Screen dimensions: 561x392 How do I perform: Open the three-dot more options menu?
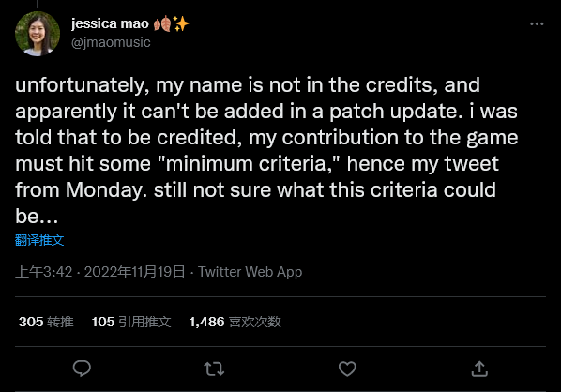pyautogui.click(x=537, y=24)
